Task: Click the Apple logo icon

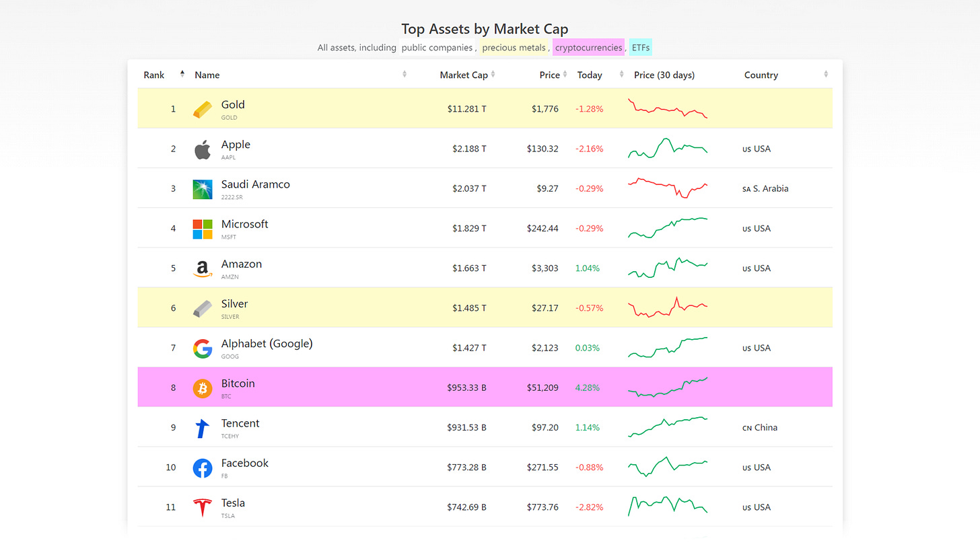Action: [202, 149]
